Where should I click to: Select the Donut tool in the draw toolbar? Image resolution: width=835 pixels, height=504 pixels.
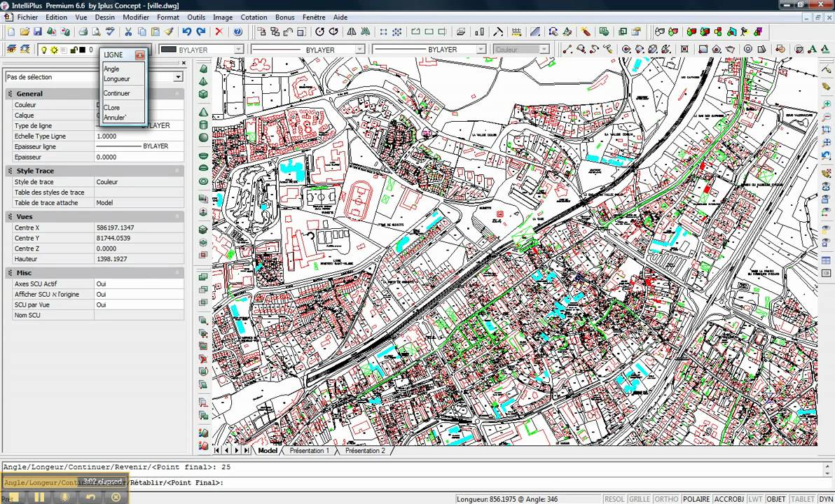pyautogui.click(x=747, y=50)
